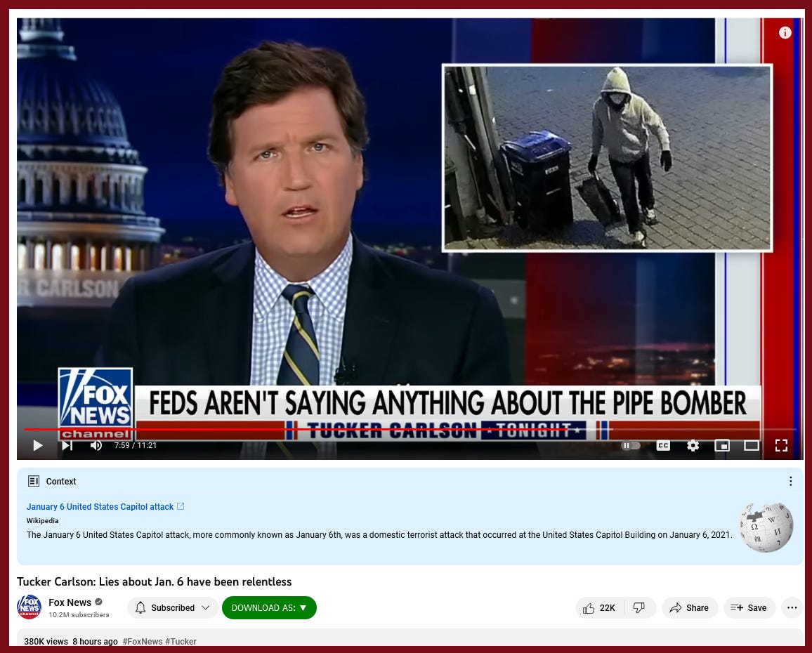Like the video (22K)
The width and height of the screenshot is (812, 653).
click(599, 608)
